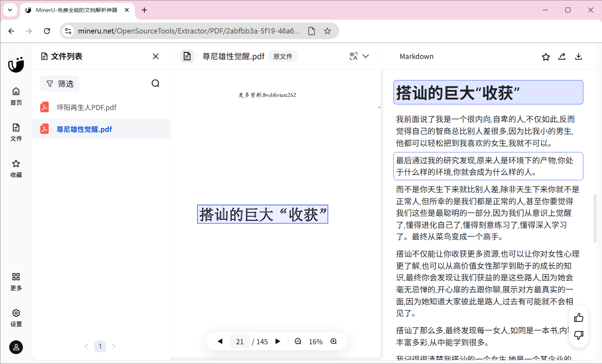The height and width of the screenshot is (364, 602).
Task: Click the highlighted title in the PDF page
Action: [x=263, y=214]
